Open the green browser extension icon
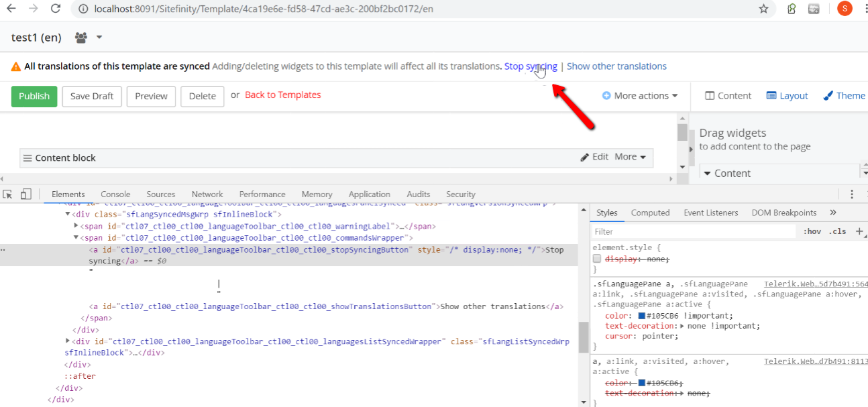This screenshot has height=407, width=868. 792,9
